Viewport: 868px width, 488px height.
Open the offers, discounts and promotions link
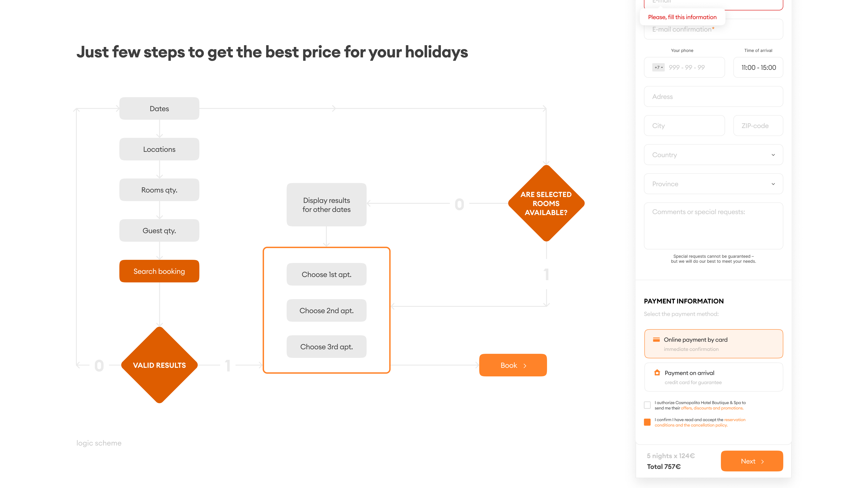pos(712,408)
